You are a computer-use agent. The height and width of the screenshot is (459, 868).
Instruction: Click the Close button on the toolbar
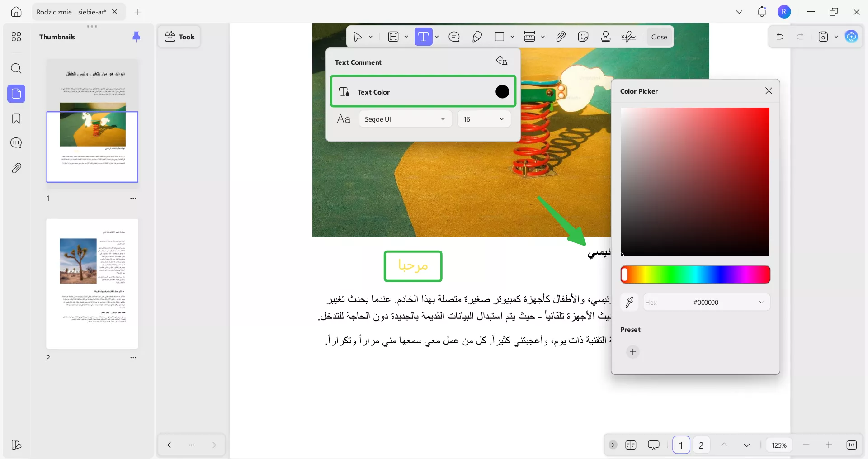pyautogui.click(x=659, y=37)
